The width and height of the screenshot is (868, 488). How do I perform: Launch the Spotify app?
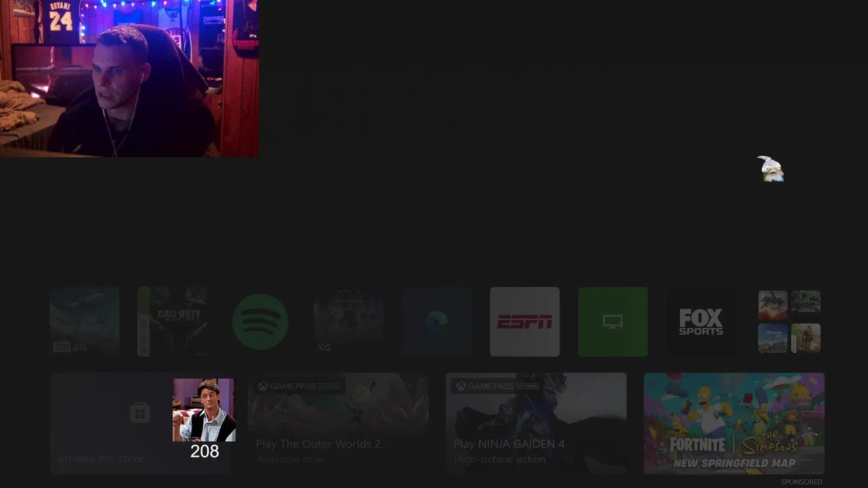(x=260, y=321)
